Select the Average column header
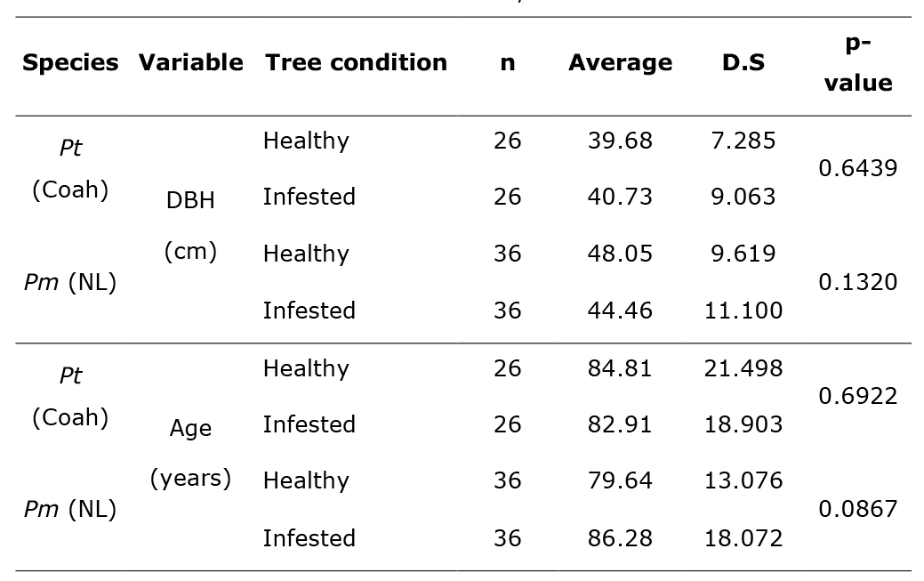 pos(620,63)
